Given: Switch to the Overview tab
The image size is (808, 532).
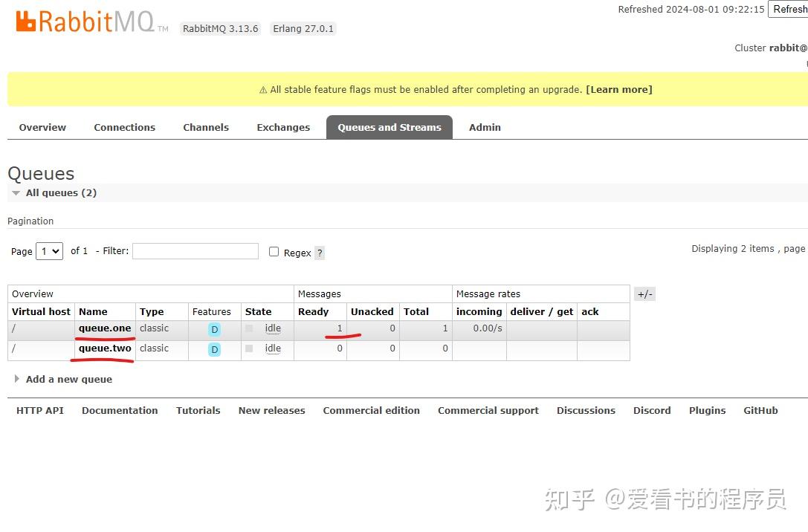Looking at the screenshot, I should 42,127.
